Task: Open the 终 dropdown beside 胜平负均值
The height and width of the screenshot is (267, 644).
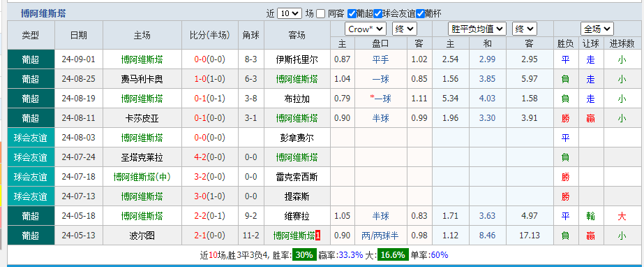Action: [x=525, y=29]
